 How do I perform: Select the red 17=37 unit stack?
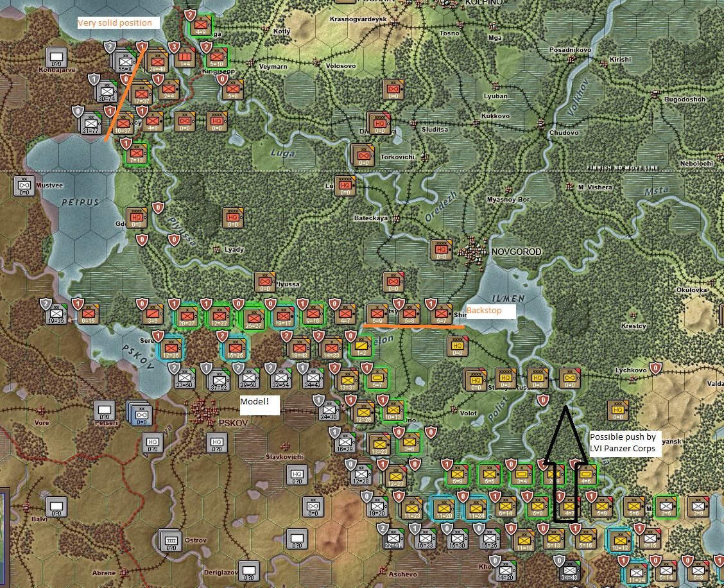pos(141,94)
